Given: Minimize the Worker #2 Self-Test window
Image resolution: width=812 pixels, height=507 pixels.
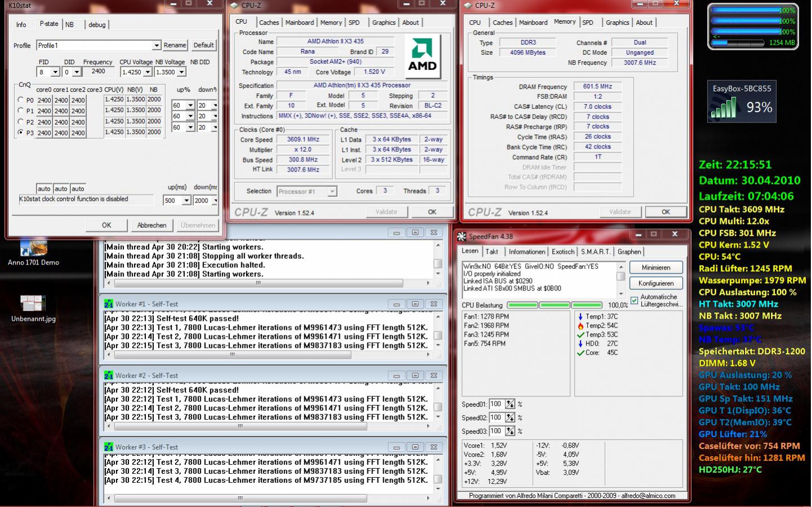Looking at the screenshot, I should (397, 375).
